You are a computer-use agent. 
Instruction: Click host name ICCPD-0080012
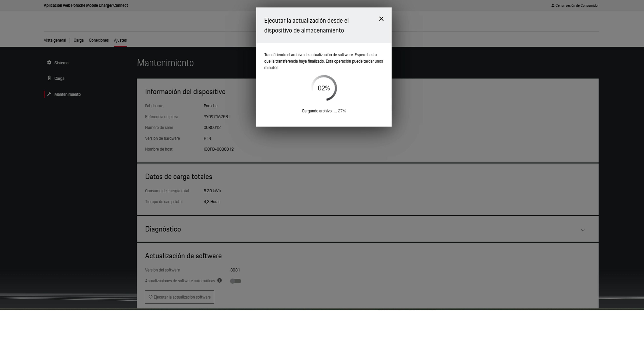(x=219, y=149)
